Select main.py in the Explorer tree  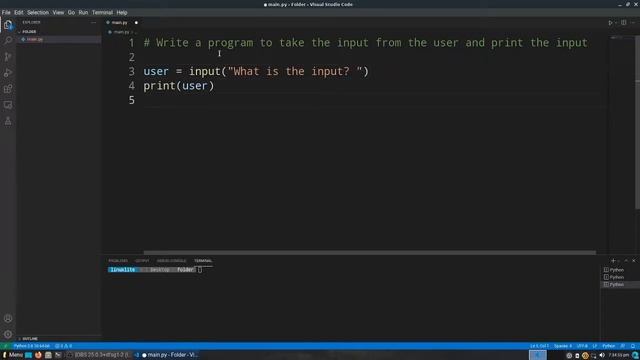tap(59, 40)
